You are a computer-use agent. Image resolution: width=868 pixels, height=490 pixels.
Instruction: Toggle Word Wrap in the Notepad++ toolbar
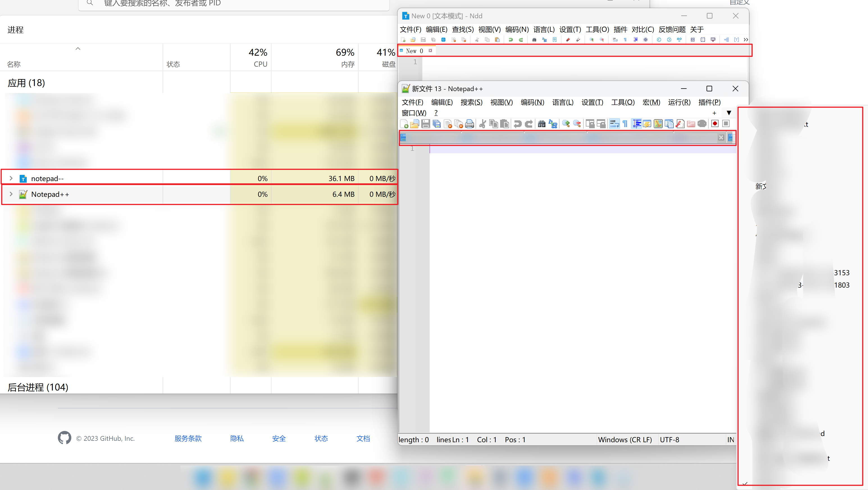coord(614,124)
